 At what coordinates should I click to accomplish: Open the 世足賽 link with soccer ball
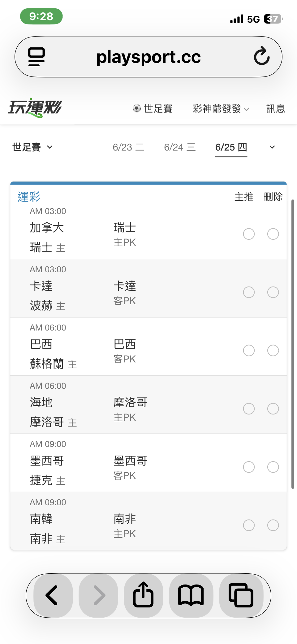(x=153, y=109)
